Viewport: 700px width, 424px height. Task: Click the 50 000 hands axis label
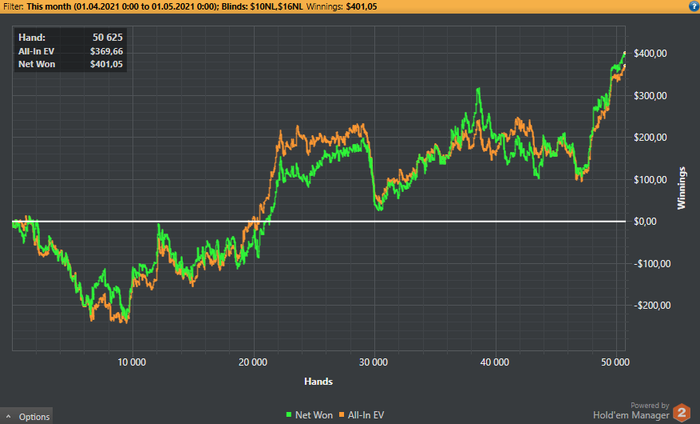point(615,362)
